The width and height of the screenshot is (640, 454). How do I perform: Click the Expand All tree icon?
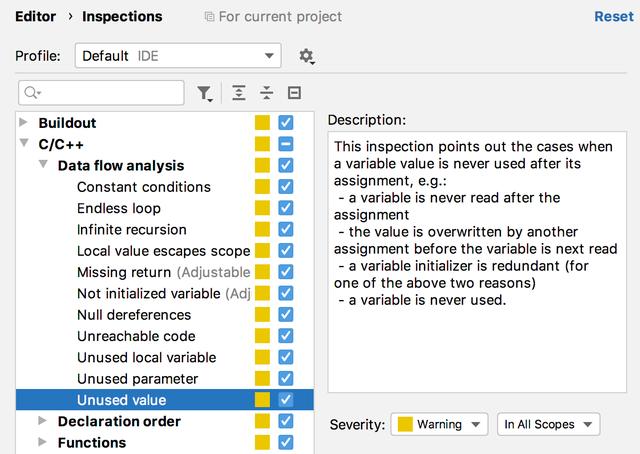(x=239, y=93)
